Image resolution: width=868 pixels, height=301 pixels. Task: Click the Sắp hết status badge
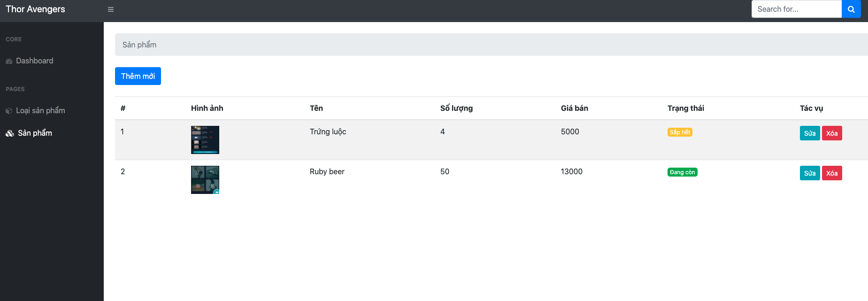coord(680,132)
